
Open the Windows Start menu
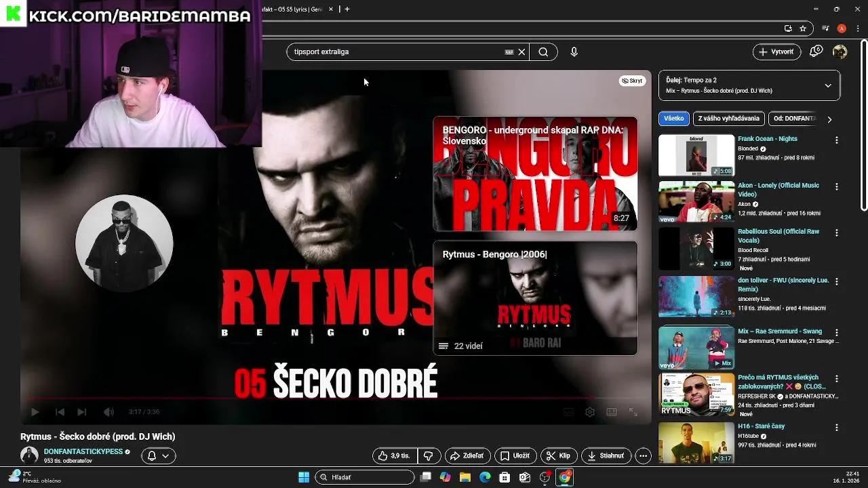coord(304,477)
